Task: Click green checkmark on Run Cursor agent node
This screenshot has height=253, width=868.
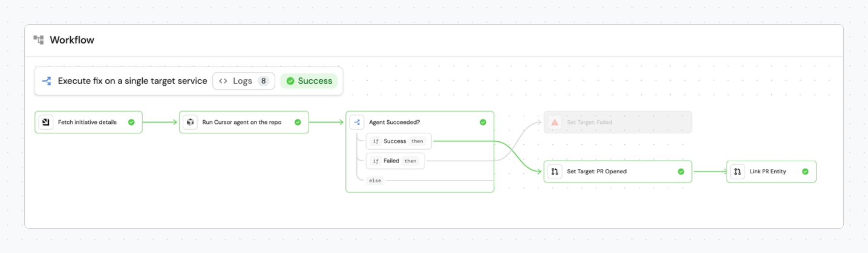Action: tap(298, 122)
